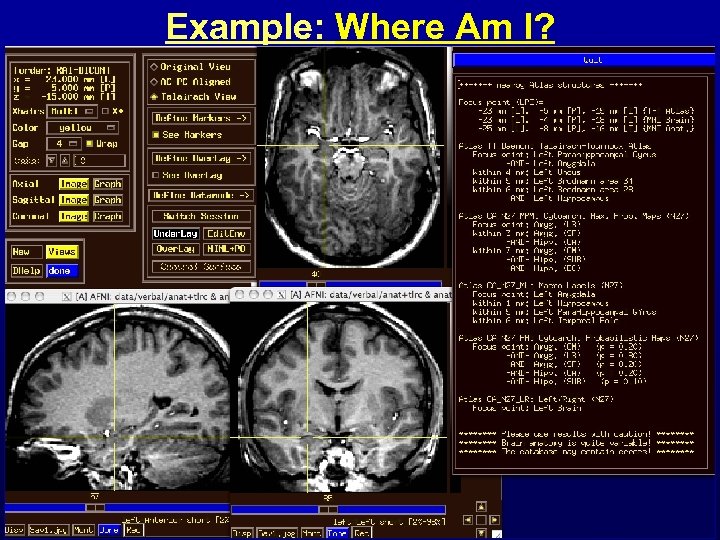Open the EditEnv button

tap(226, 233)
